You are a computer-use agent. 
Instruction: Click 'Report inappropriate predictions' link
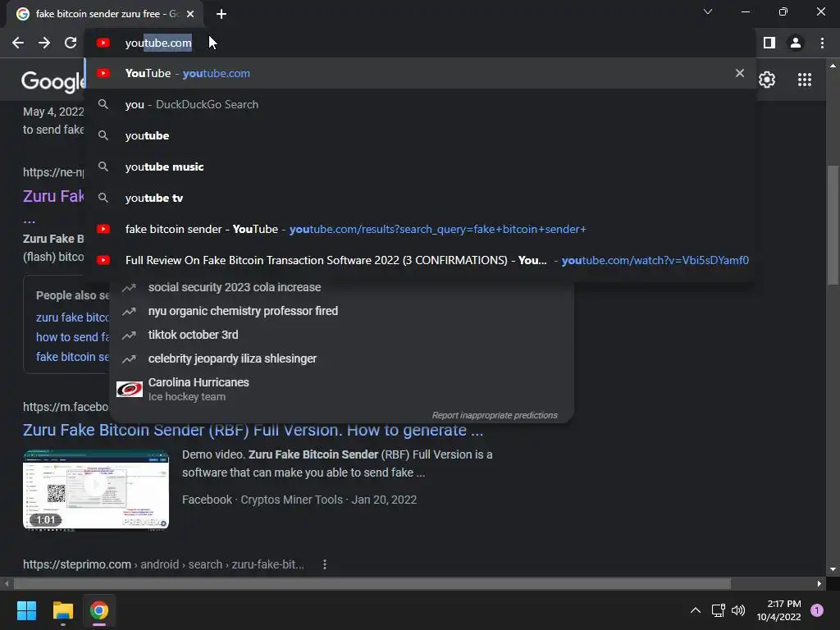[495, 415]
